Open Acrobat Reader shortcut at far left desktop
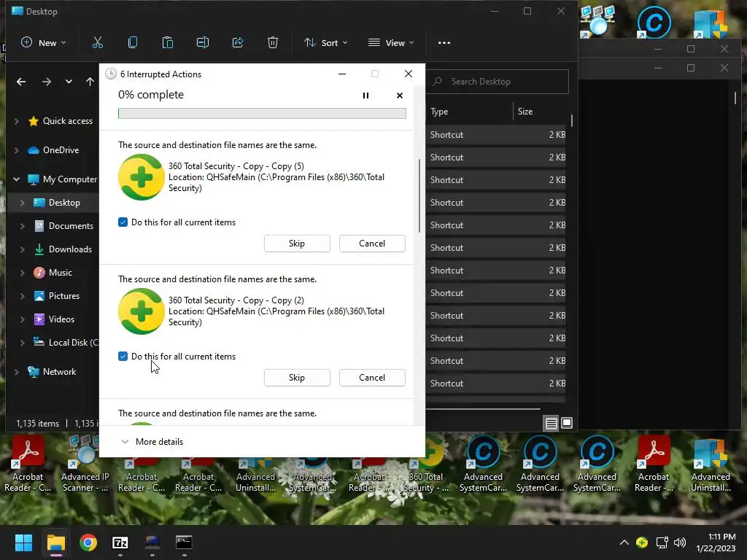Image resolution: width=747 pixels, height=560 pixels. (x=28, y=464)
